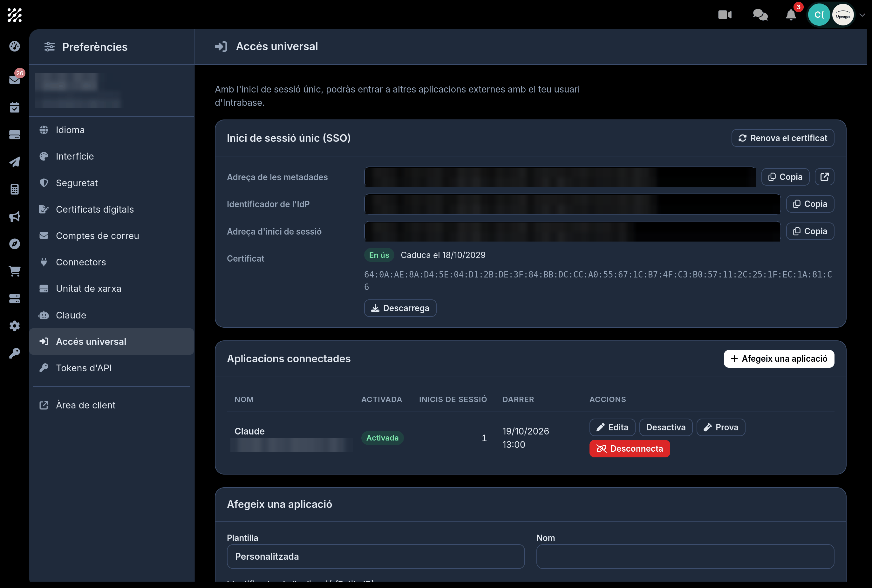This screenshot has width=872, height=588.
Task: Open the settings gear icon in left rail
Action: 15,325
